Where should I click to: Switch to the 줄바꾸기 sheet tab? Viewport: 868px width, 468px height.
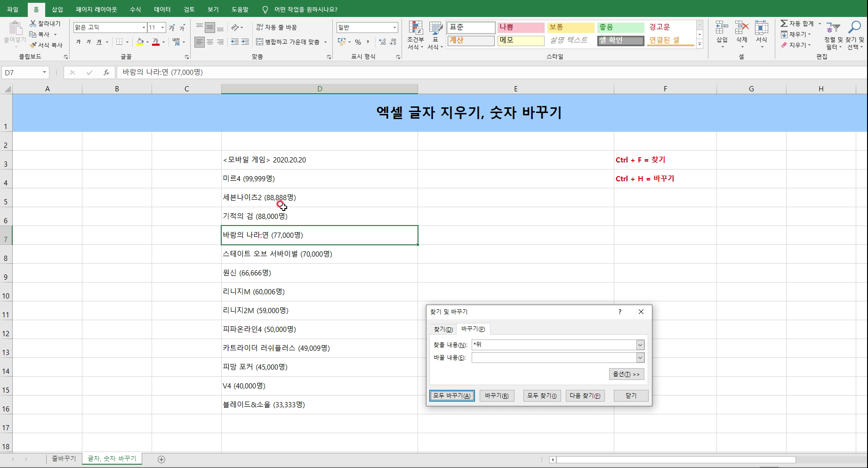64,459
